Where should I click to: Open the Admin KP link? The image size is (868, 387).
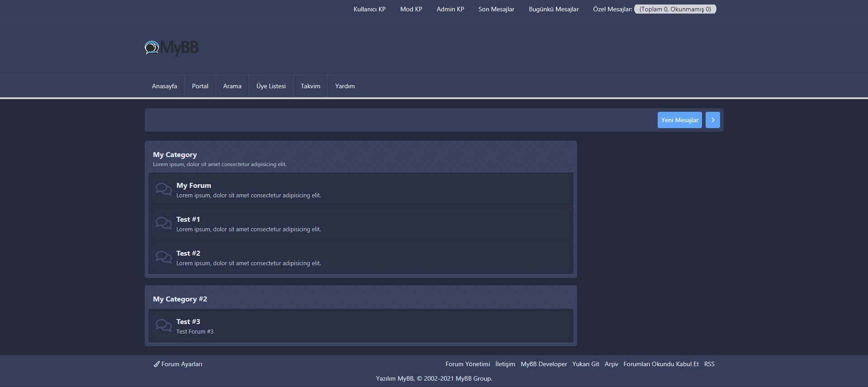point(450,9)
